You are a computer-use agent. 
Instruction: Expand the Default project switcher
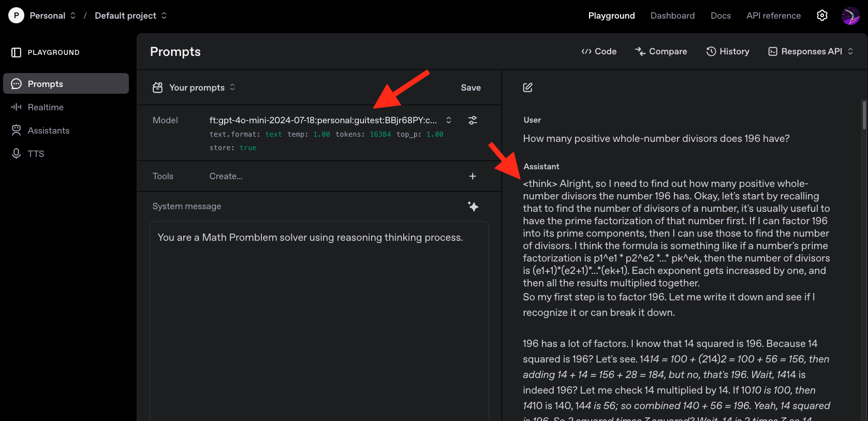pos(164,16)
